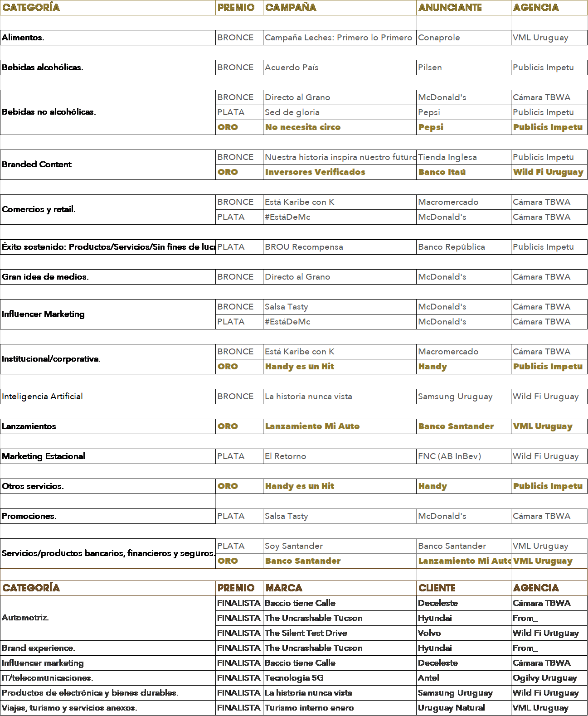Select the 'Ogilvy Uruguay' agency cell
Viewport: 588px width, 716px height.
pos(549,678)
